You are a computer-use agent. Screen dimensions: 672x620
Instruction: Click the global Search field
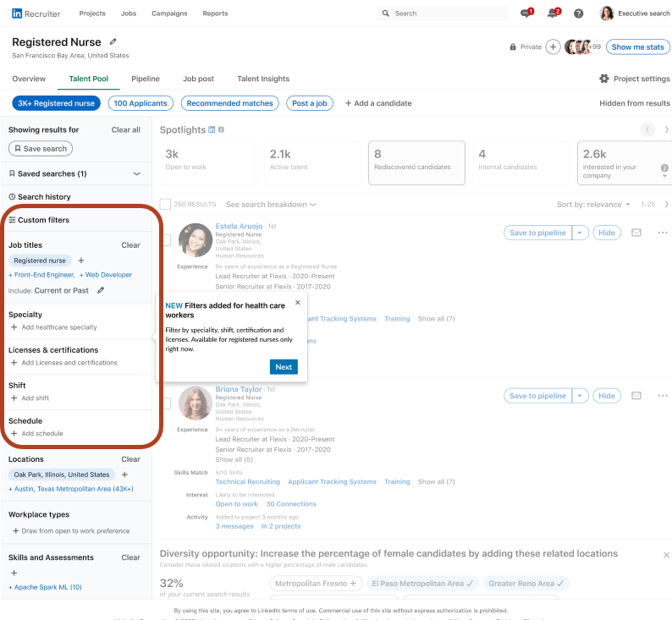click(x=443, y=14)
